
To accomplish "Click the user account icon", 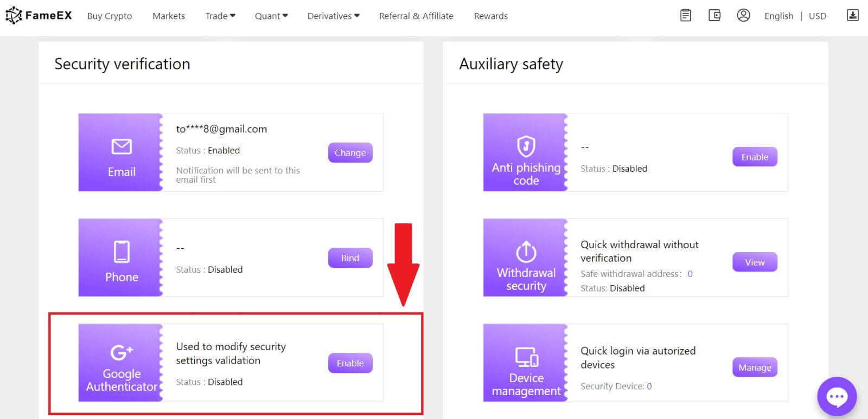I will coord(743,15).
